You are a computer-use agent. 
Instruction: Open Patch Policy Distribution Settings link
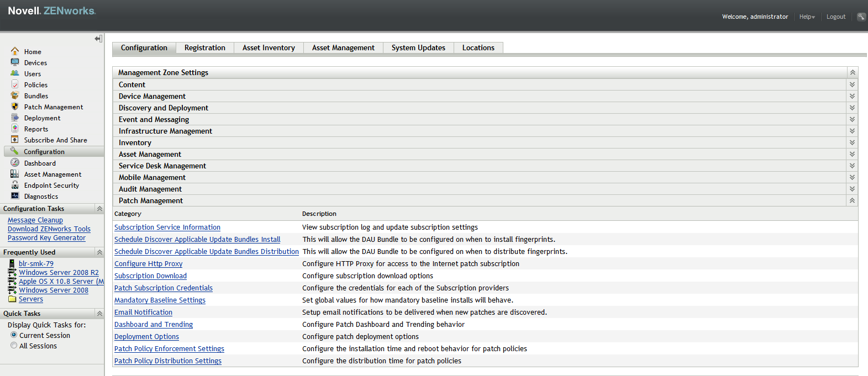click(x=168, y=361)
